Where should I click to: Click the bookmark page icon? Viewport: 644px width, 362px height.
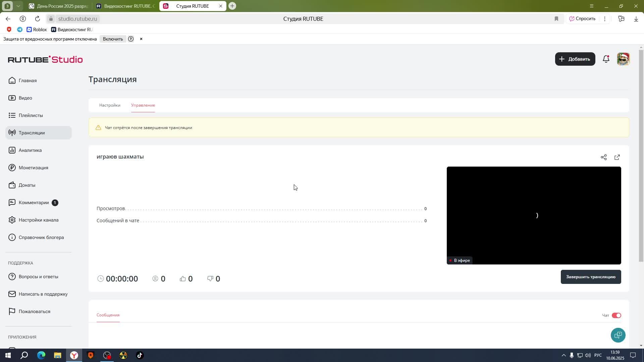556,19
